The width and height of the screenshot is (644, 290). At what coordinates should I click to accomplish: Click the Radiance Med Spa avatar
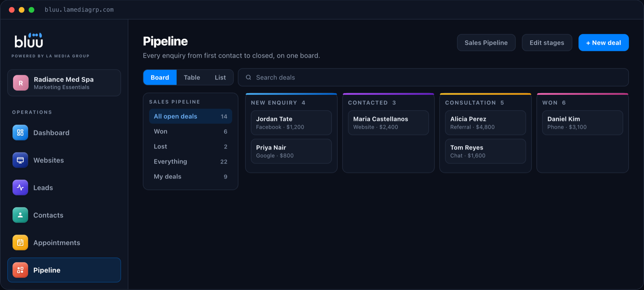point(21,83)
